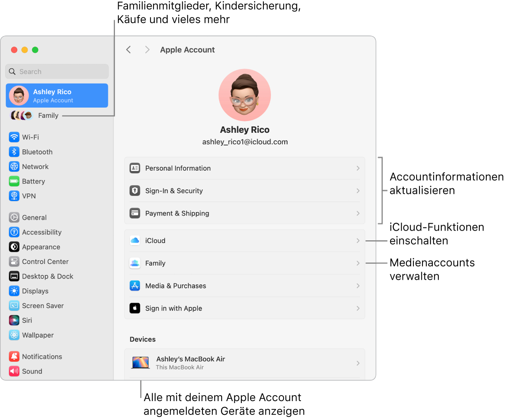Select Control Center label in sidebar
Viewport: 508px width, 420px height.
point(45,261)
